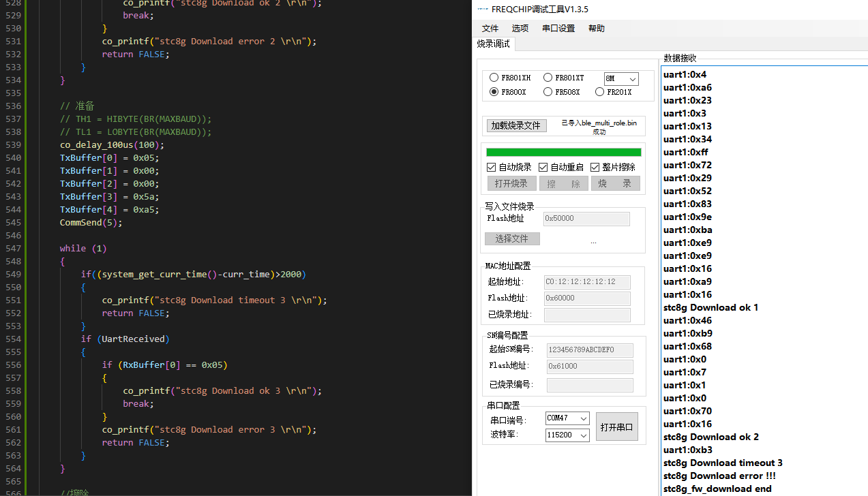Toggle the 自动烧录 checkbox
Screen dimensions: 868x496
pos(492,168)
